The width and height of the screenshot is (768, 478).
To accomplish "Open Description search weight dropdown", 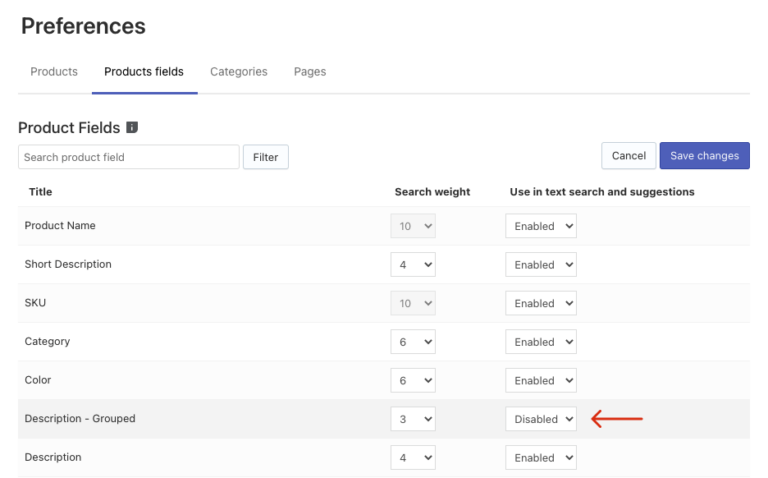I will point(413,458).
